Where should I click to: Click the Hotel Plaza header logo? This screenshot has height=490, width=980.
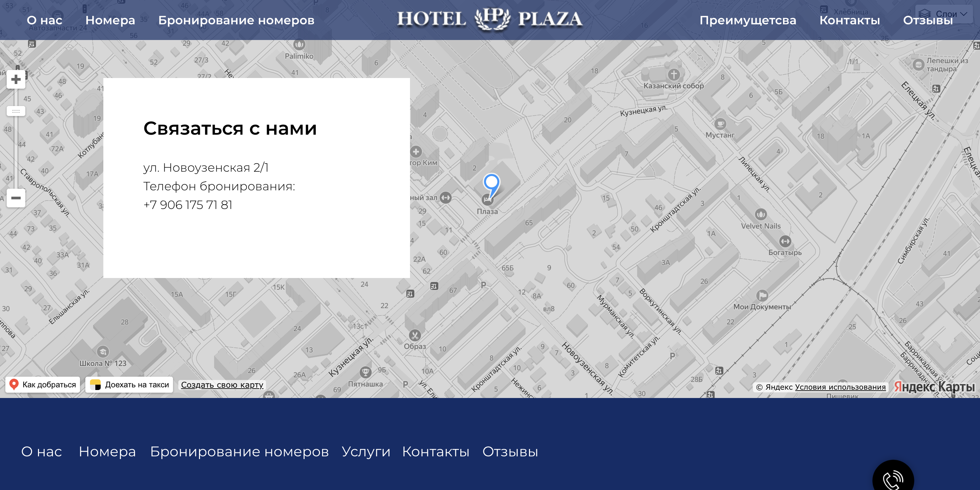[490, 19]
